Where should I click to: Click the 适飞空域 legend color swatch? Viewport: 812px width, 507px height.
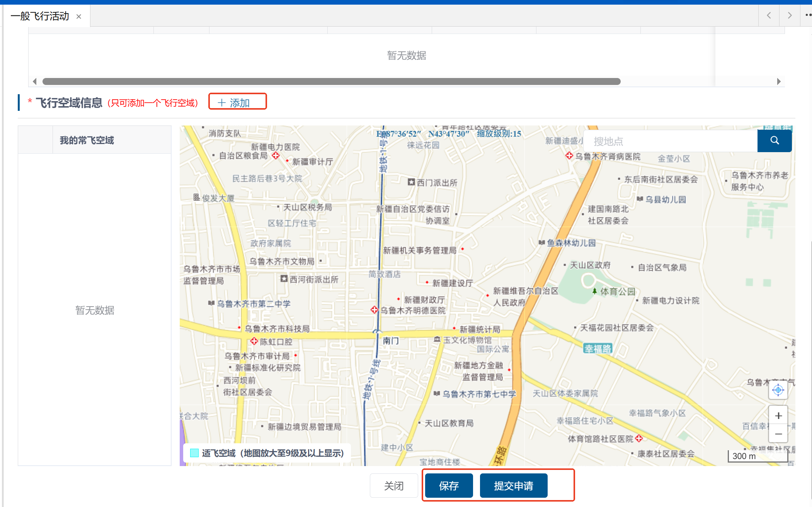pos(194,453)
